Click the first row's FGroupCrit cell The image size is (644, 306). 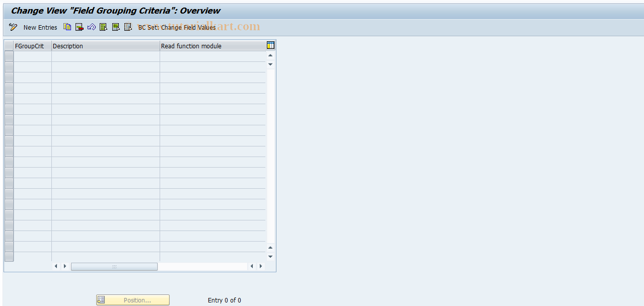click(x=33, y=56)
